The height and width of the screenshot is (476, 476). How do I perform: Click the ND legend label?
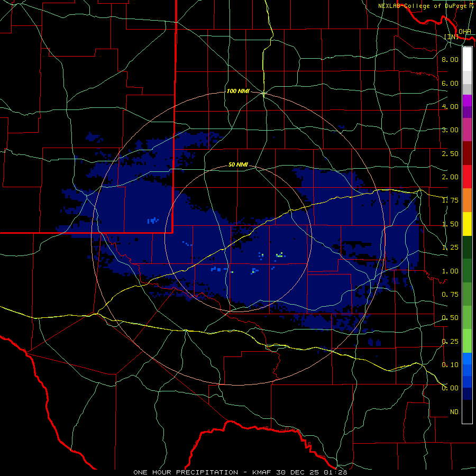coord(454,412)
